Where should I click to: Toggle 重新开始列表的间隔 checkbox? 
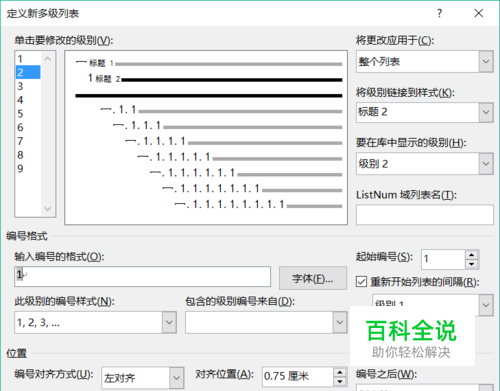[361, 282]
